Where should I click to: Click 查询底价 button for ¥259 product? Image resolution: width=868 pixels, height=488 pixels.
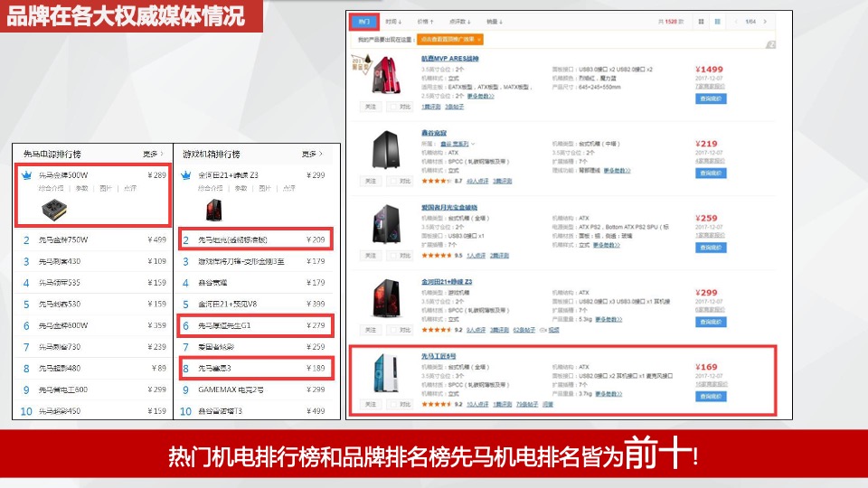(x=711, y=248)
